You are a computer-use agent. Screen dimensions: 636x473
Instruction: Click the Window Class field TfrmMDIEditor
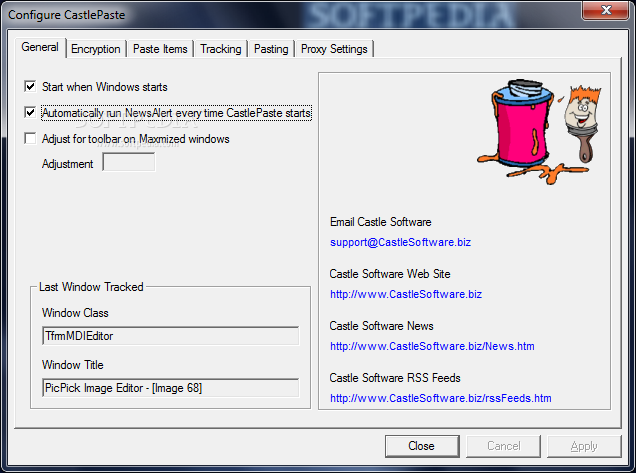(x=170, y=336)
